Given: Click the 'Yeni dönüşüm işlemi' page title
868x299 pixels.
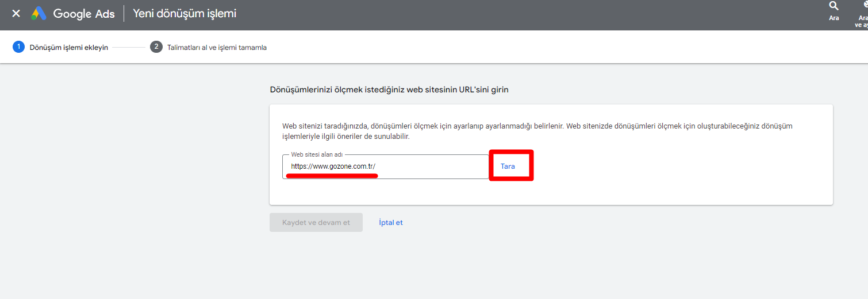Looking at the screenshot, I should [x=185, y=14].
